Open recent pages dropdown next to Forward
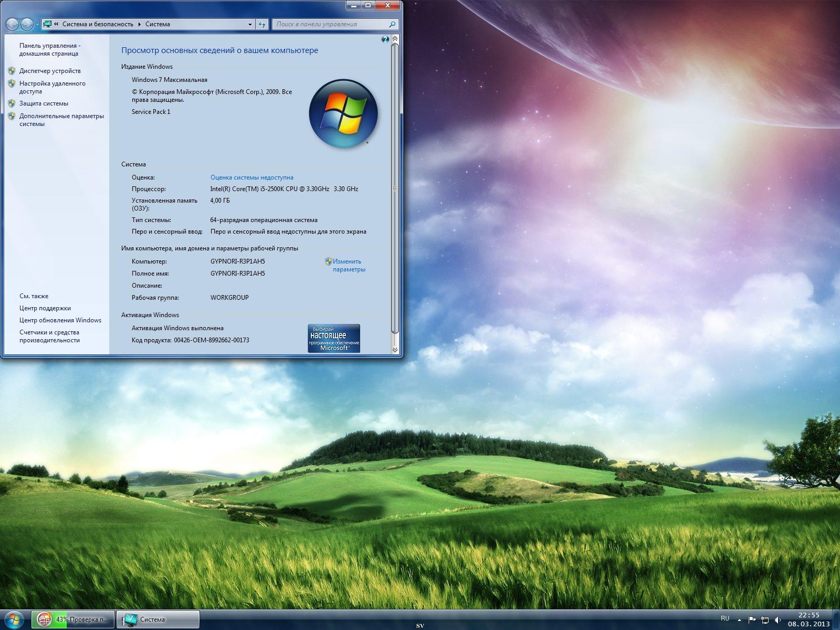The height and width of the screenshot is (630, 840). click(37, 24)
